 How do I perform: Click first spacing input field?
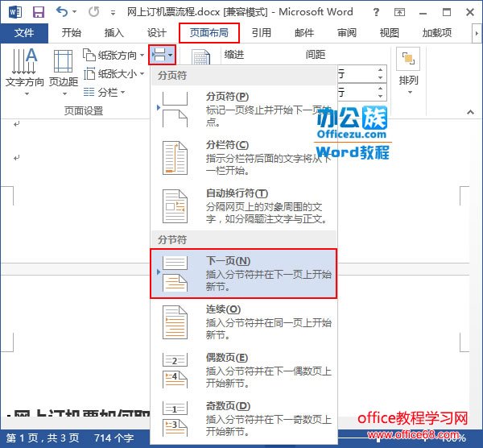(x=357, y=74)
